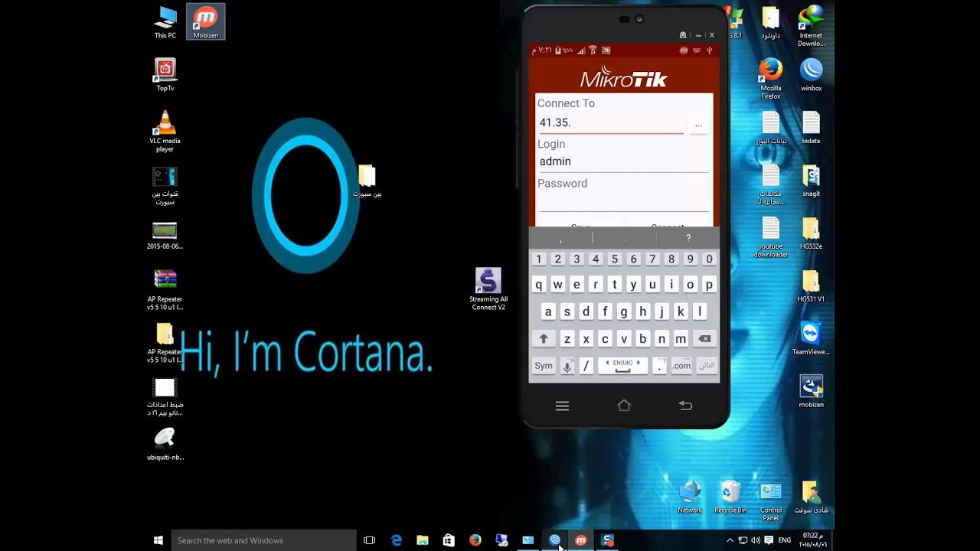Viewport: 980px width, 551px height.
Task: Tap the phone's home navigation button
Action: (x=624, y=406)
